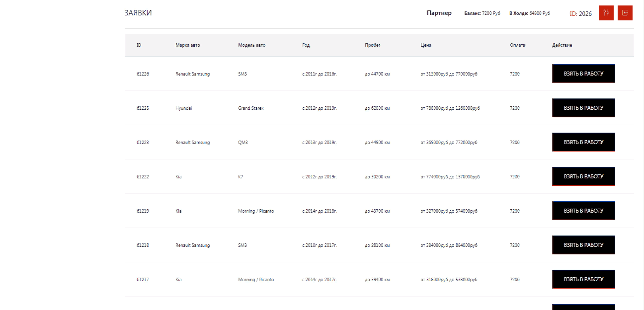Click the 'Пробег' column header
Viewport: 644px width, 310px height.
pos(372,45)
